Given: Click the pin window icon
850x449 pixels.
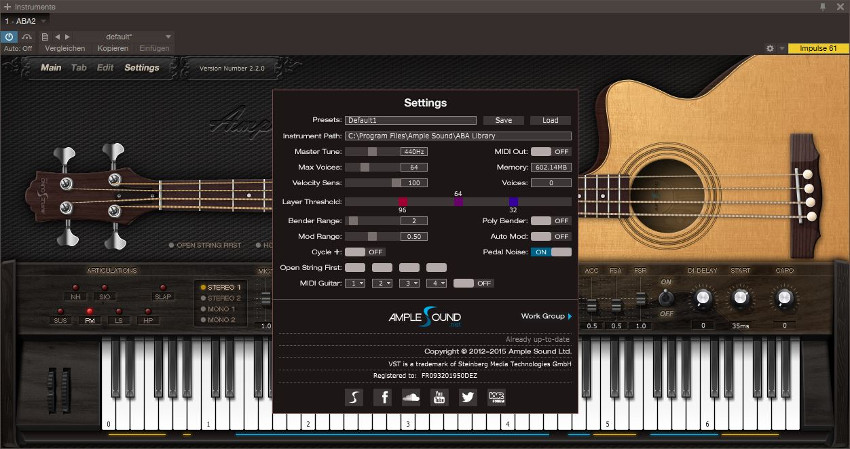Looking at the screenshot, I should coord(822,7).
